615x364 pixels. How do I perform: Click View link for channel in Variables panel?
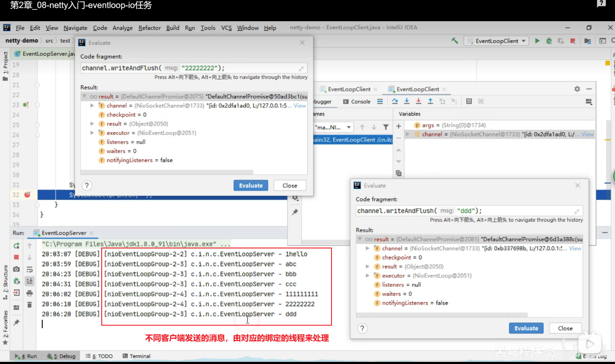[x=587, y=134]
